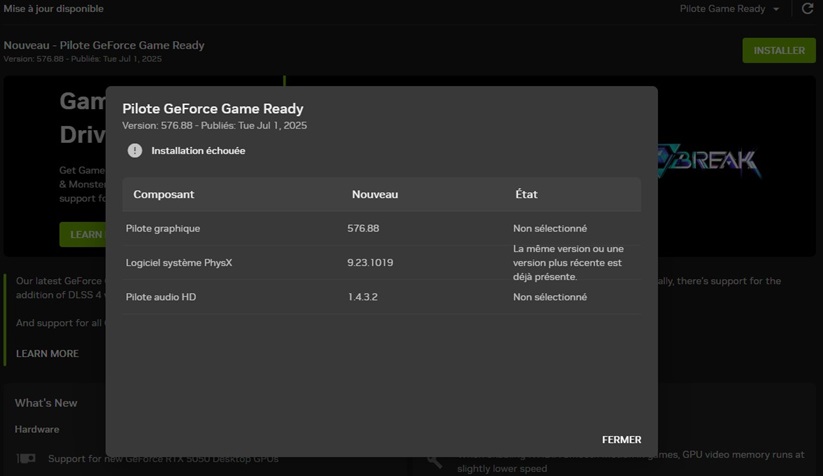This screenshot has width=823, height=476.
Task: Click the Hardware subheading
Action: coord(37,429)
